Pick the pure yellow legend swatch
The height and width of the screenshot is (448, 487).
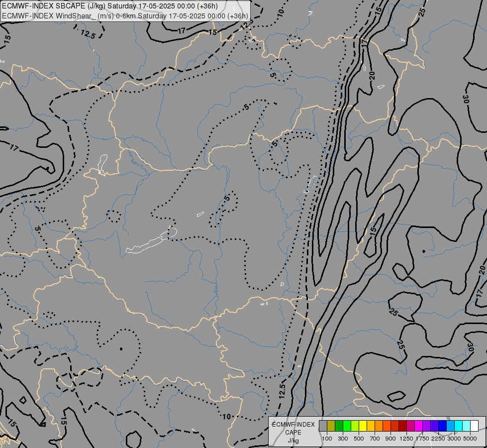(363, 426)
